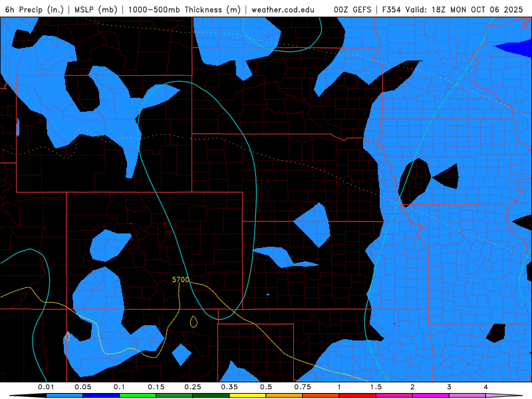Viewport: 532px width, 399px height.
Task: Click the "00Z GEFS" model run label
Action: [x=352, y=9]
